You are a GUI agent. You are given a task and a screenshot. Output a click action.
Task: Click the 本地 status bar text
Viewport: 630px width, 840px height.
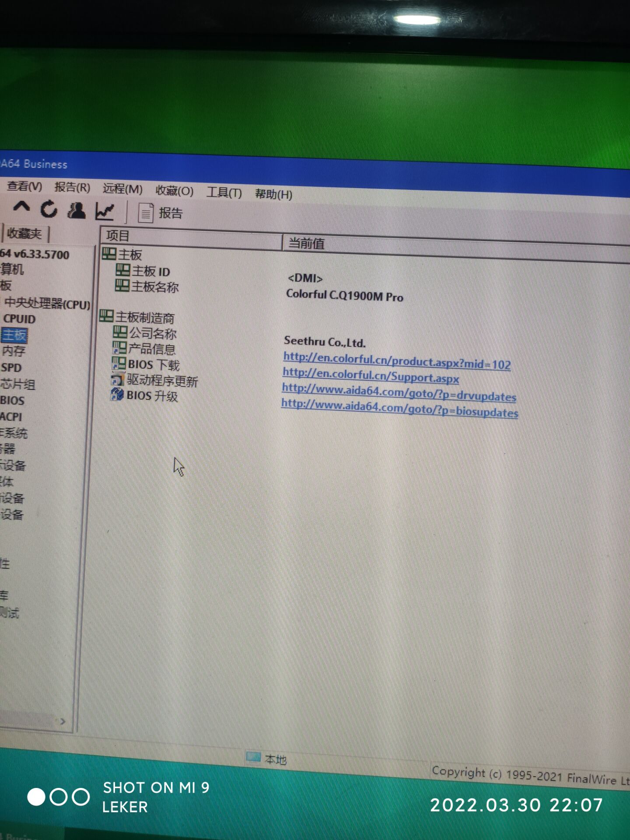click(x=276, y=759)
